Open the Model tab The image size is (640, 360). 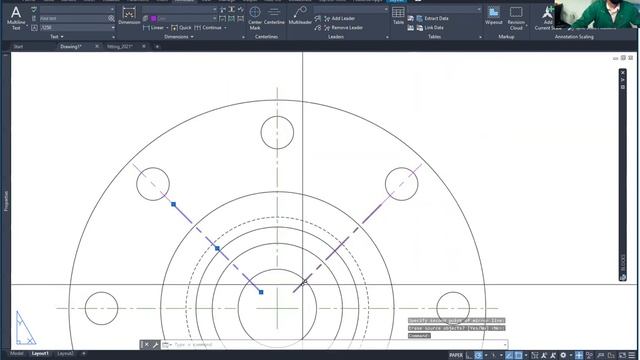(16, 353)
